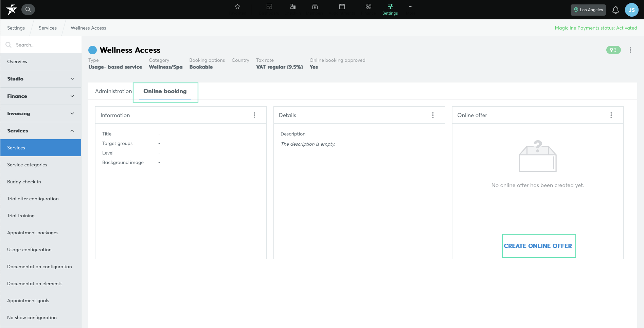Open Appointments calendar in top bar
The width and height of the screenshot is (644, 328).
(342, 6)
